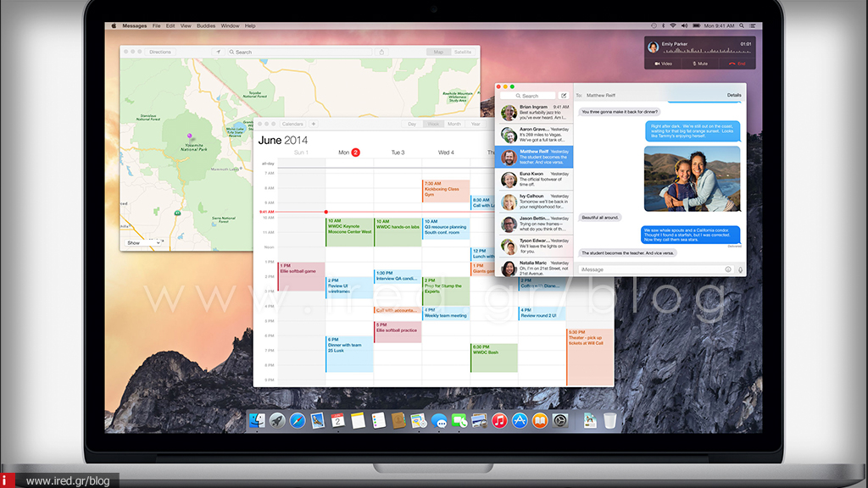
Task: Open Reminders list icon in Dock
Action: pos(379,421)
